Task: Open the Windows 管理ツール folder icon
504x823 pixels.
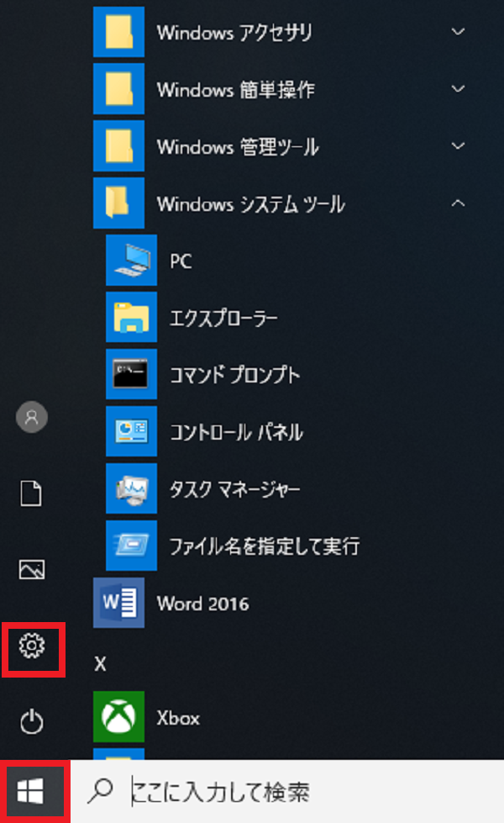Action: point(118,146)
